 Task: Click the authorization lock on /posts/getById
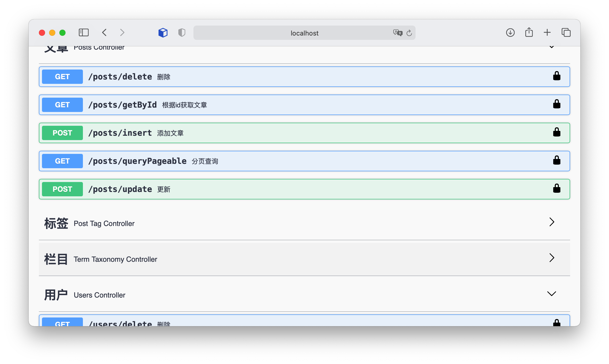pyautogui.click(x=557, y=104)
